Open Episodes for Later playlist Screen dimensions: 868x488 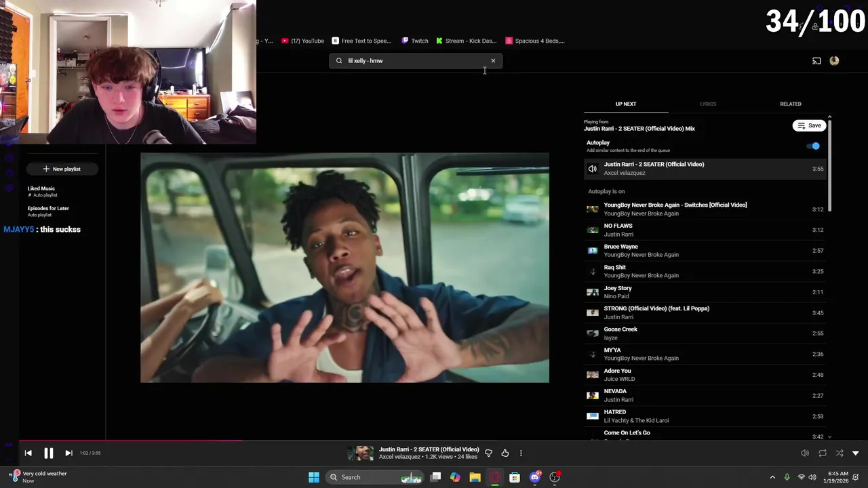[48, 208]
